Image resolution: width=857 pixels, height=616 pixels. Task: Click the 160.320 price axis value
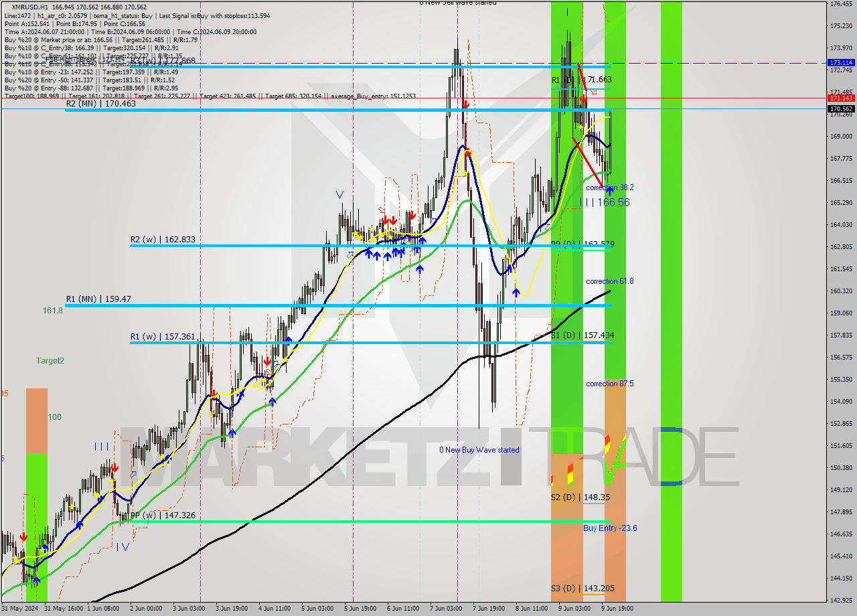click(x=841, y=291)
